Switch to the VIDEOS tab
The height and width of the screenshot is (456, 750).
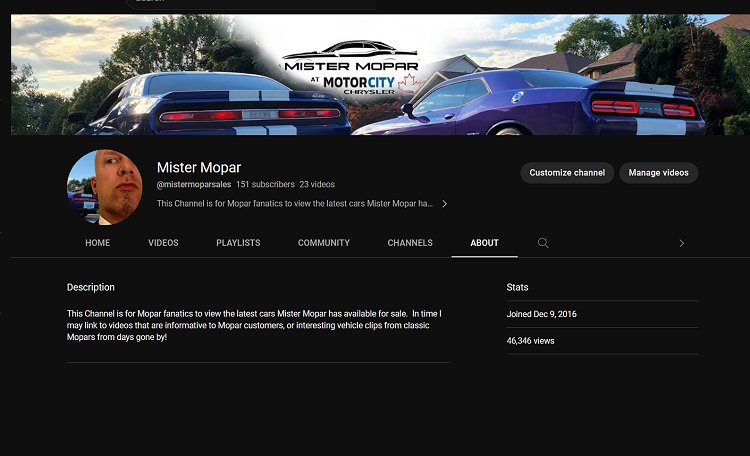pos(163,243)
